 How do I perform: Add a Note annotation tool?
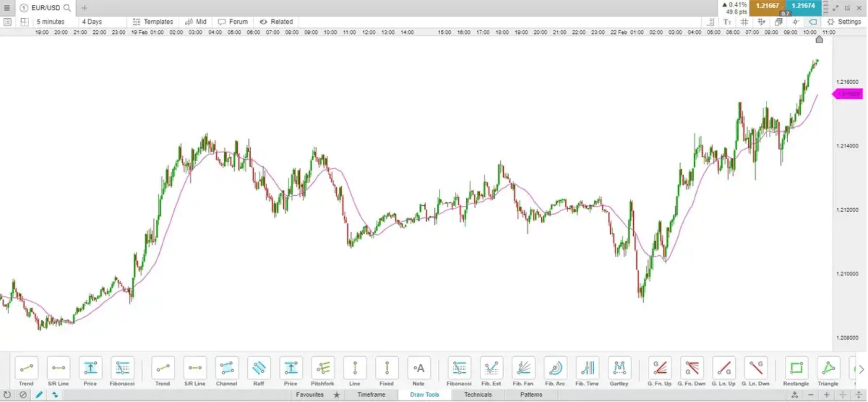(419, 369)
